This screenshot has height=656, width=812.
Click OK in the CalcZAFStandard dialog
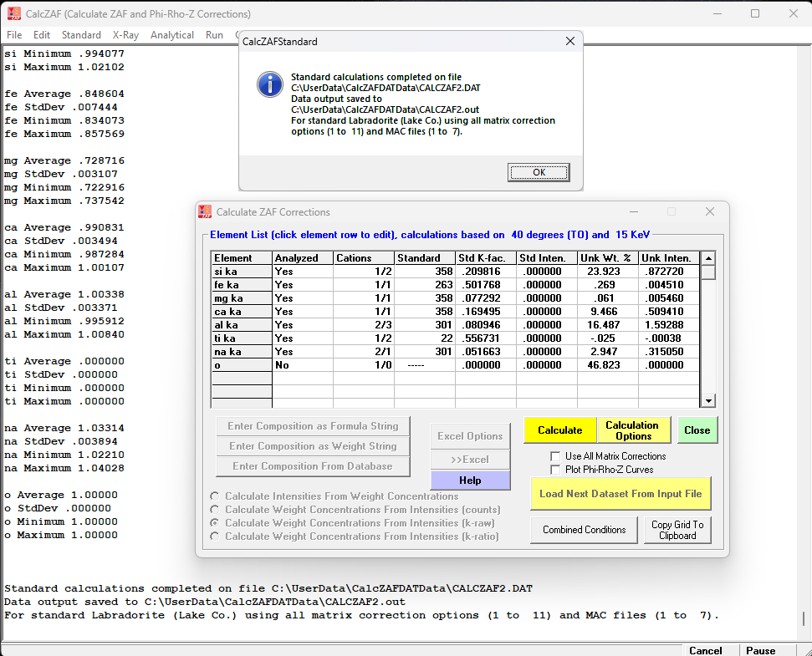pyautogui.click(x=539, y=172)
